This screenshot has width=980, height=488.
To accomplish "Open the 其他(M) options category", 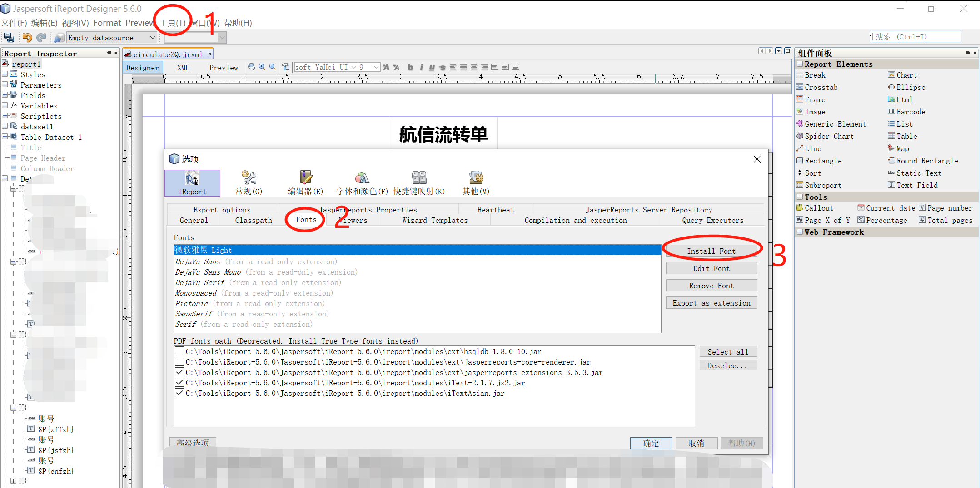I will pos(476,183).
